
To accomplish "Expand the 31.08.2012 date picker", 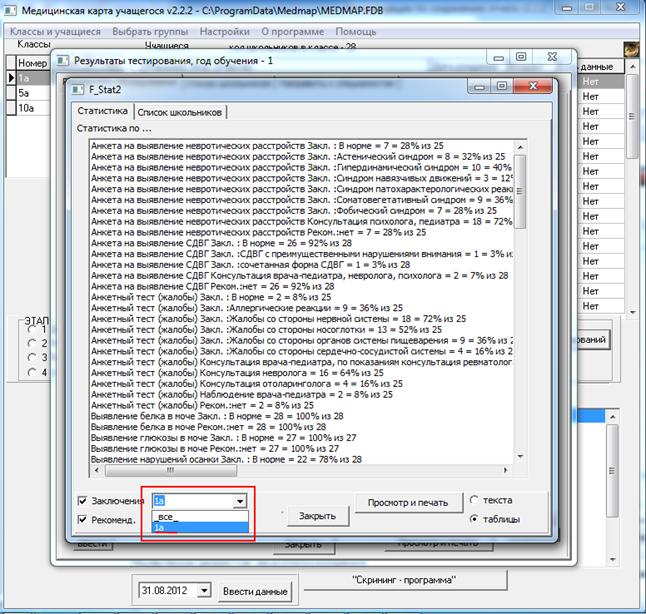I will (x=204, y=591).
